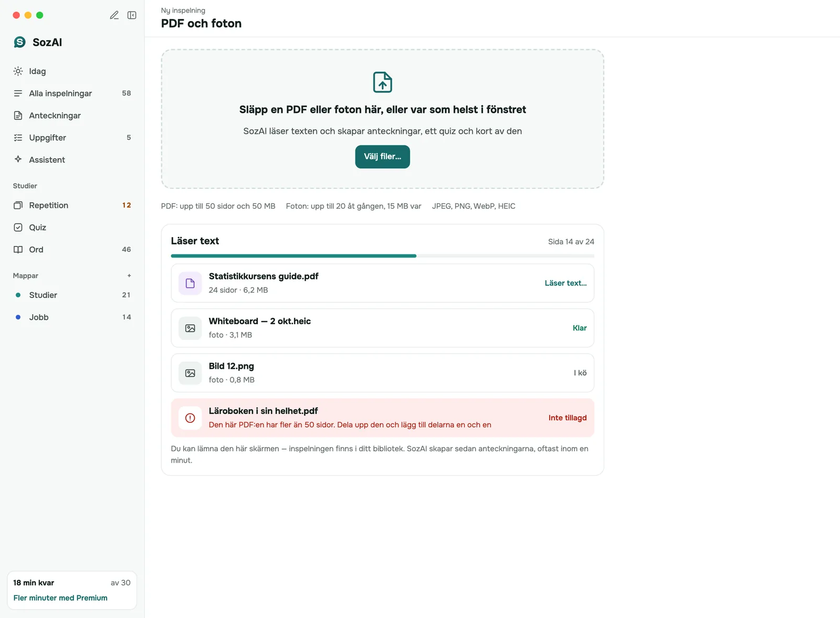The width and height of the screenshot is (840, 618).
Task: Go to Alla inspelningar
Action: tap(72, 93)
